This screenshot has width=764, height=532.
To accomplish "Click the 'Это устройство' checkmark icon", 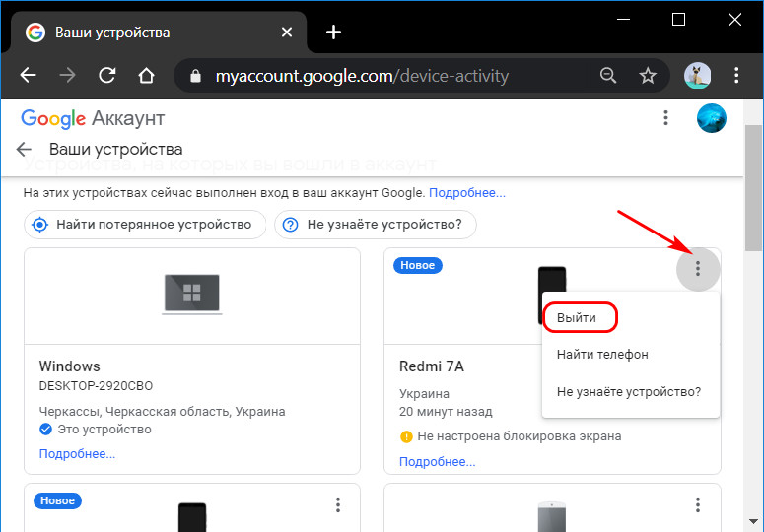I will coord(45,430).
